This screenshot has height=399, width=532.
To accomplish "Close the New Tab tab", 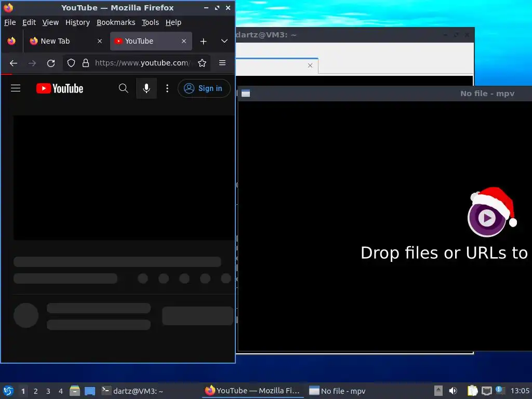I will [x=100, y=41].
